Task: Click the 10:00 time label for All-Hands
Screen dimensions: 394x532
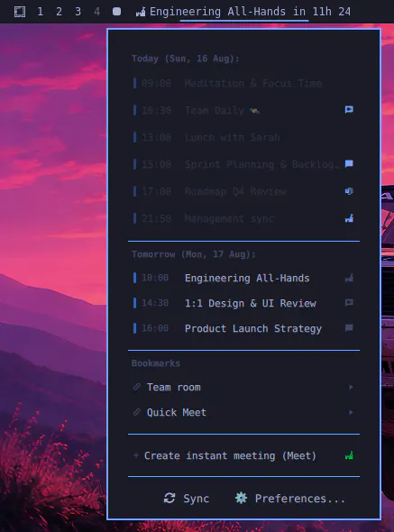Action: point(155,278)
